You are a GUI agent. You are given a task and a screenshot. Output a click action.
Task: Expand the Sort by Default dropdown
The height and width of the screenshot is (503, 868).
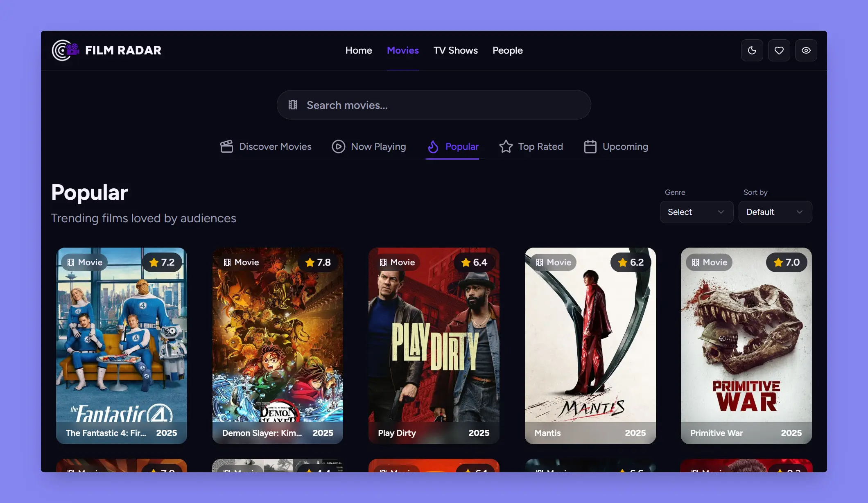775,212
